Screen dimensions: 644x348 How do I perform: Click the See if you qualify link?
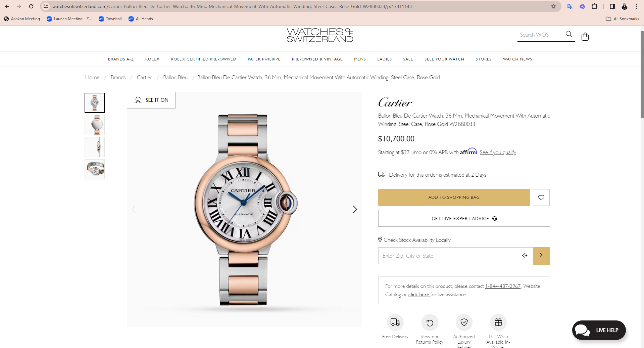498,153
